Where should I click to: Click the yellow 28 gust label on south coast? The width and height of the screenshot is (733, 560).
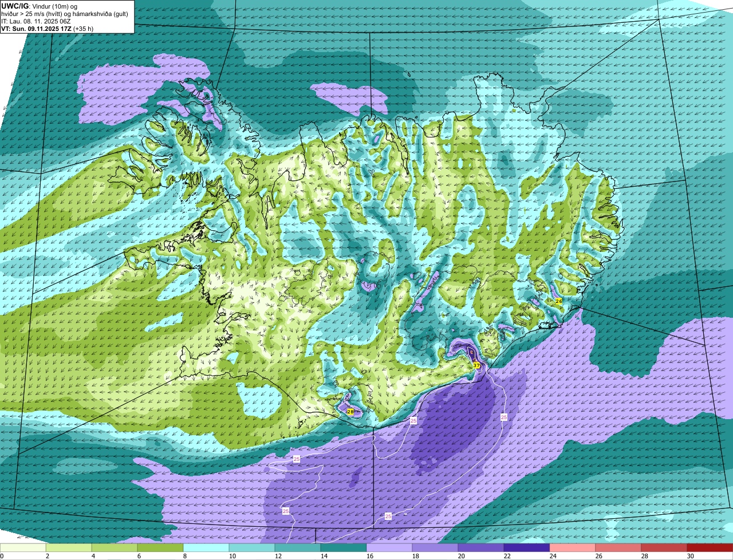pos(350,411)
